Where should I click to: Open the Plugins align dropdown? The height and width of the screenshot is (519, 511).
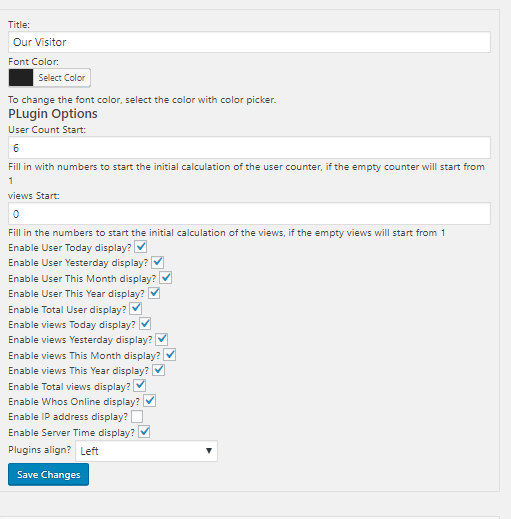[146, 451]
